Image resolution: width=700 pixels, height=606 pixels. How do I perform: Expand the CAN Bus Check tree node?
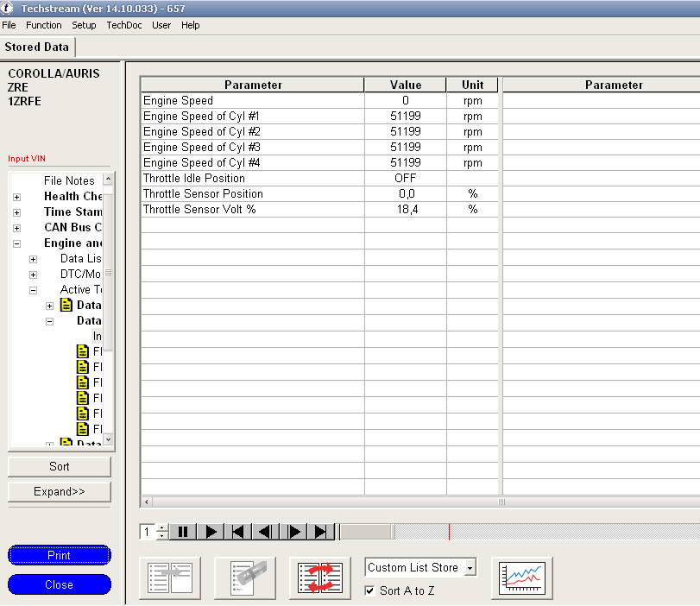16,228
